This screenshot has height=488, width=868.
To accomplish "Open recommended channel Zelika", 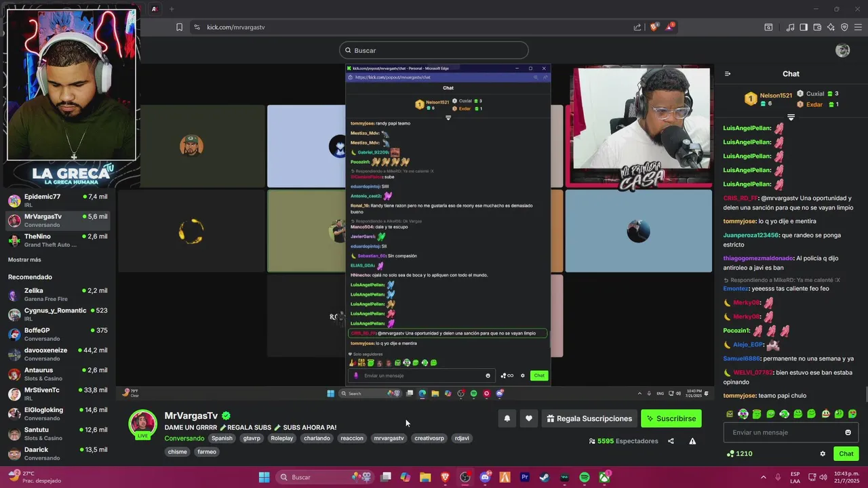I will [58, 295].
